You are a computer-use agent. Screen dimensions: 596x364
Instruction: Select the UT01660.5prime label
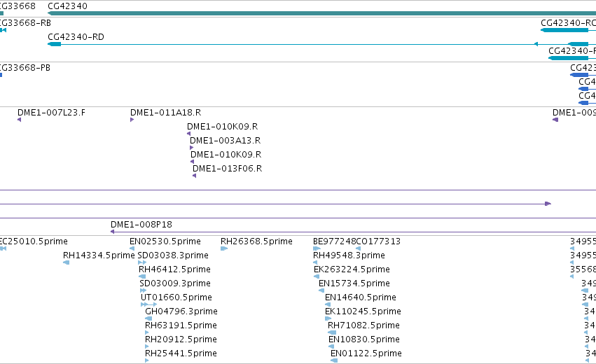(x=176, y=297)
